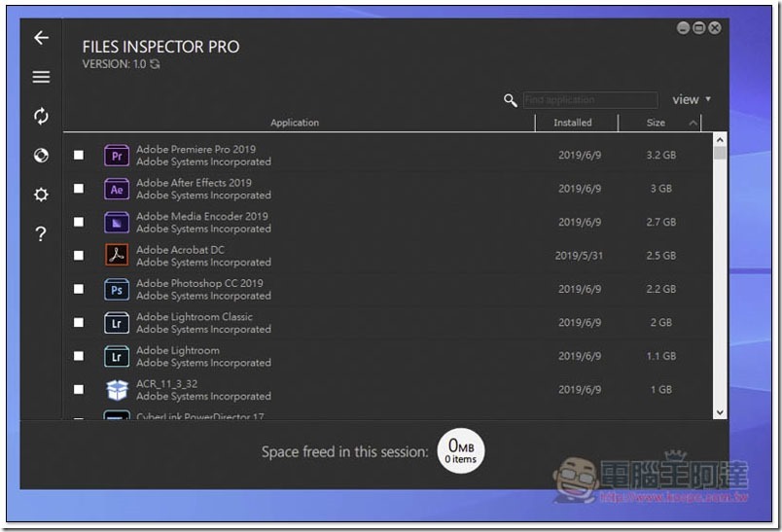Screen dimensions: 782x532
Task: Click the 2.7 GB size value
Action: 661,222
